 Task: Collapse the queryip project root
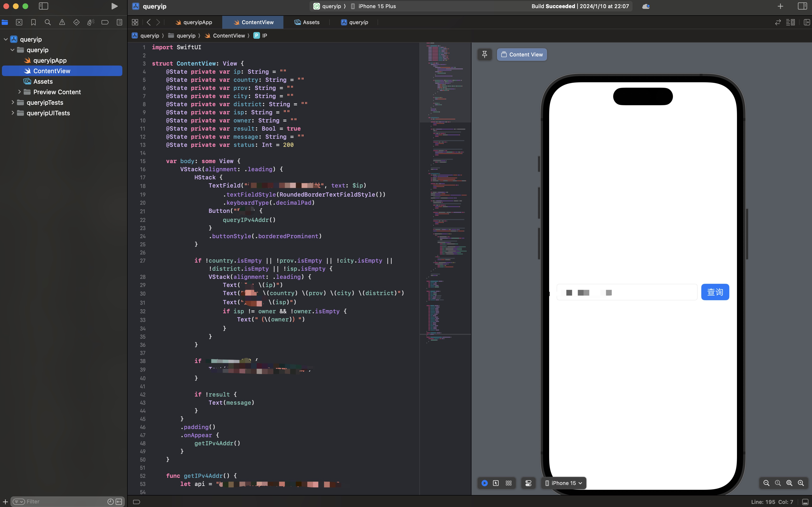coord(6,39)
